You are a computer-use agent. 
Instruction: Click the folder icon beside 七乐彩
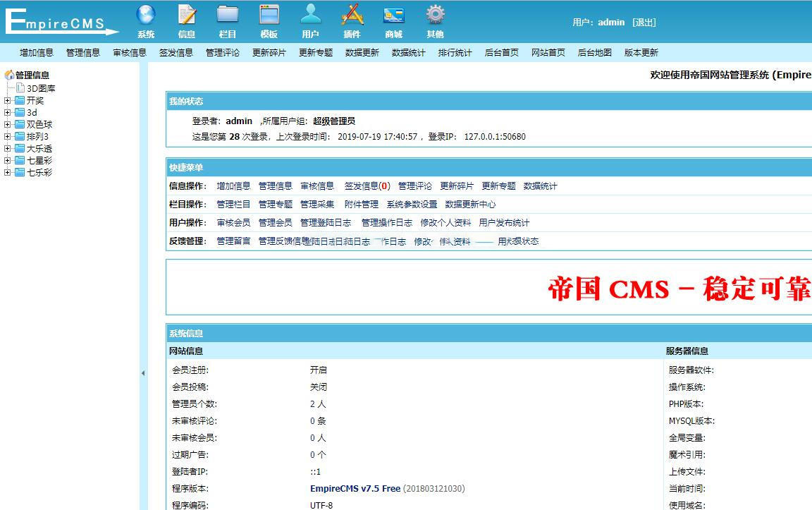pyautogui.click(x=20, y=172)
